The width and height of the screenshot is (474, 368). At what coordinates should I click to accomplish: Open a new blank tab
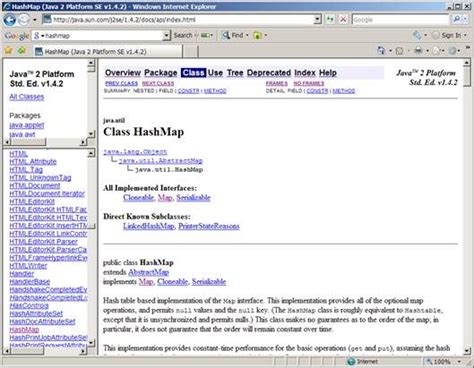click(x=190, y=52)
